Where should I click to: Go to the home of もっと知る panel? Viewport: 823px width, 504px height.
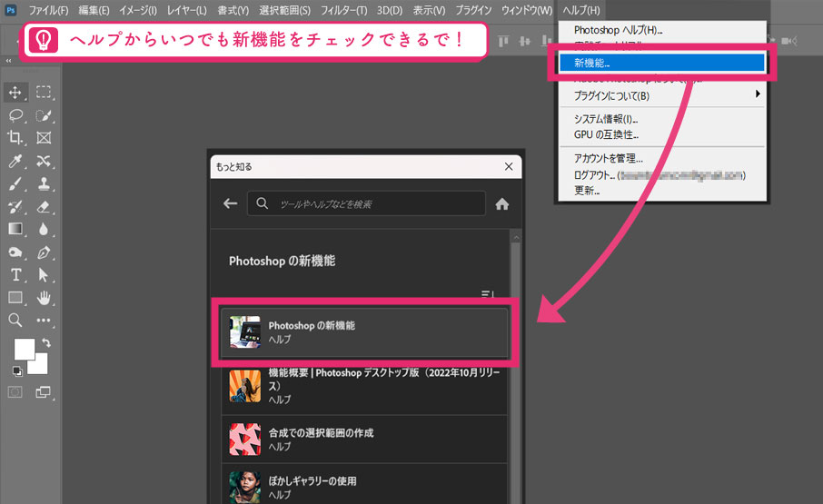coord(502,204)
